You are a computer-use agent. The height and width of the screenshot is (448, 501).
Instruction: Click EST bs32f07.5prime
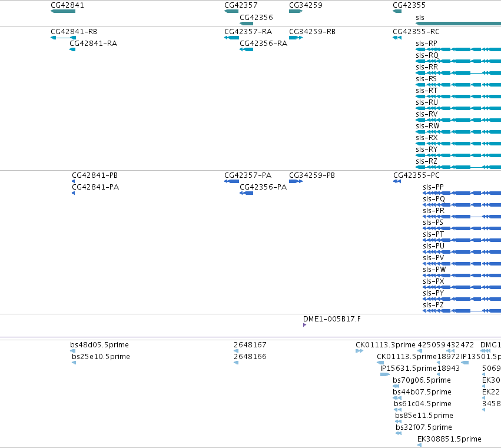(x=399, y=433)
